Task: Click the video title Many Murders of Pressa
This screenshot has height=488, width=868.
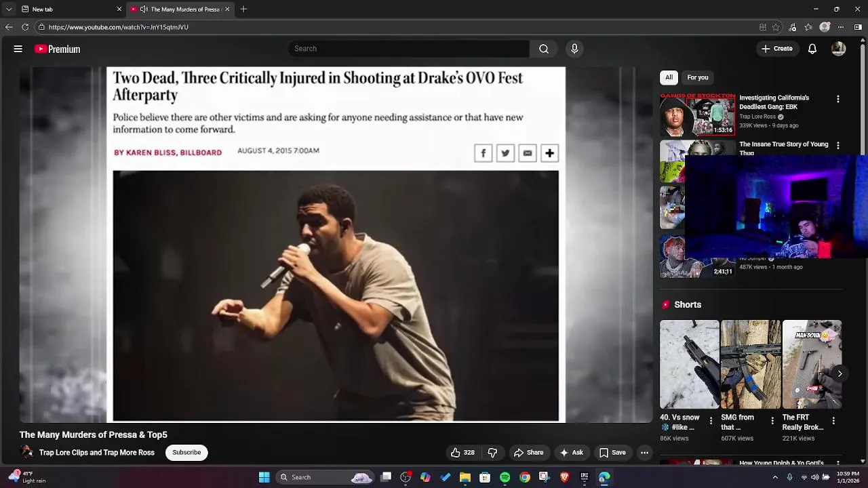Action: click(94, 434)
